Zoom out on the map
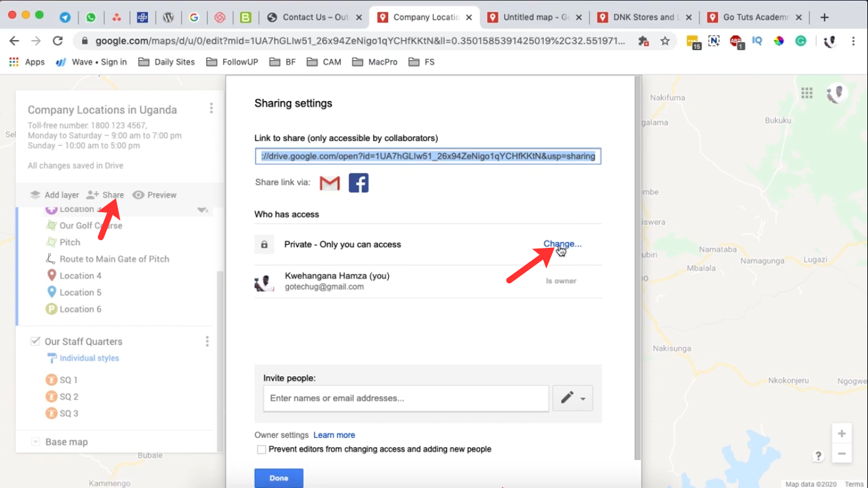The image size is (868, 488). 841,454
